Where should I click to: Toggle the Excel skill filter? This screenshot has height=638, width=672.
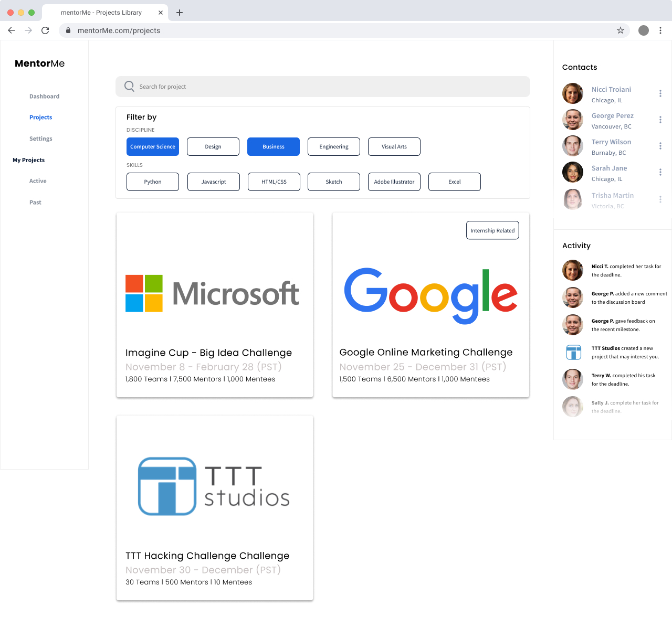pos(455,182)
